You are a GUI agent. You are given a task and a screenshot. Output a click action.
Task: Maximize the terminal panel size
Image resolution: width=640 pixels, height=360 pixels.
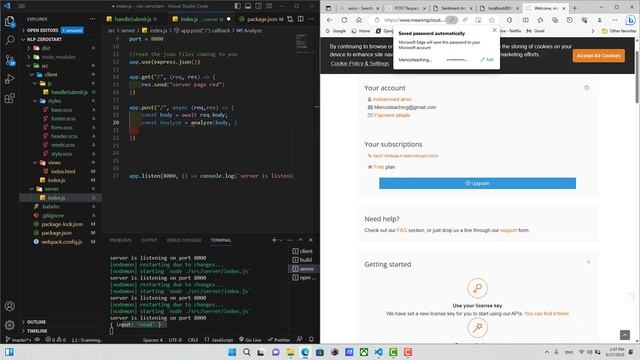(x=300, y=240)
